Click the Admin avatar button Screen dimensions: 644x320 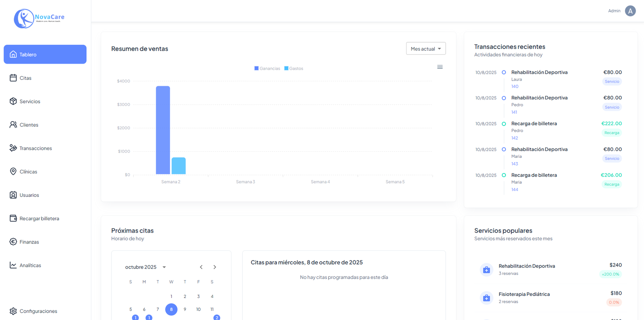pos(630,11)
